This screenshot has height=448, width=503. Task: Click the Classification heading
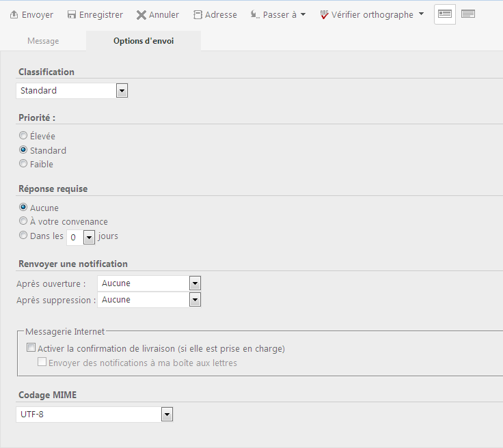tap(46, 72)
